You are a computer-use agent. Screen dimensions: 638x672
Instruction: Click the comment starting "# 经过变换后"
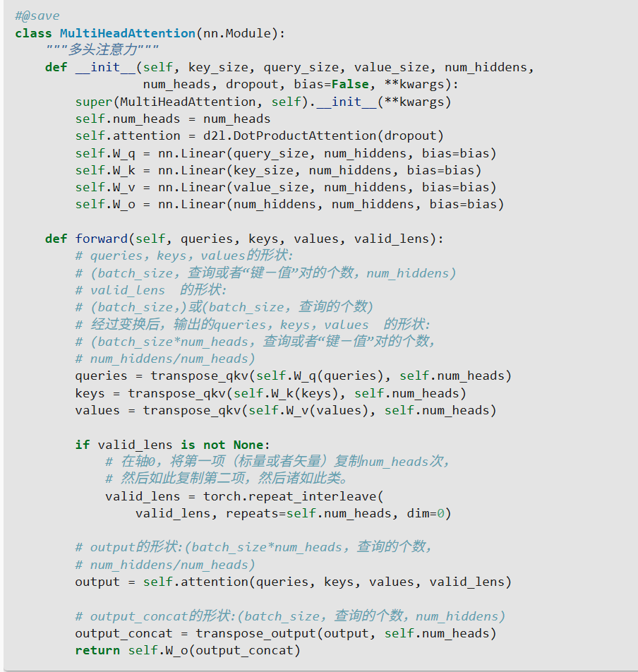(x=253, y=324)
